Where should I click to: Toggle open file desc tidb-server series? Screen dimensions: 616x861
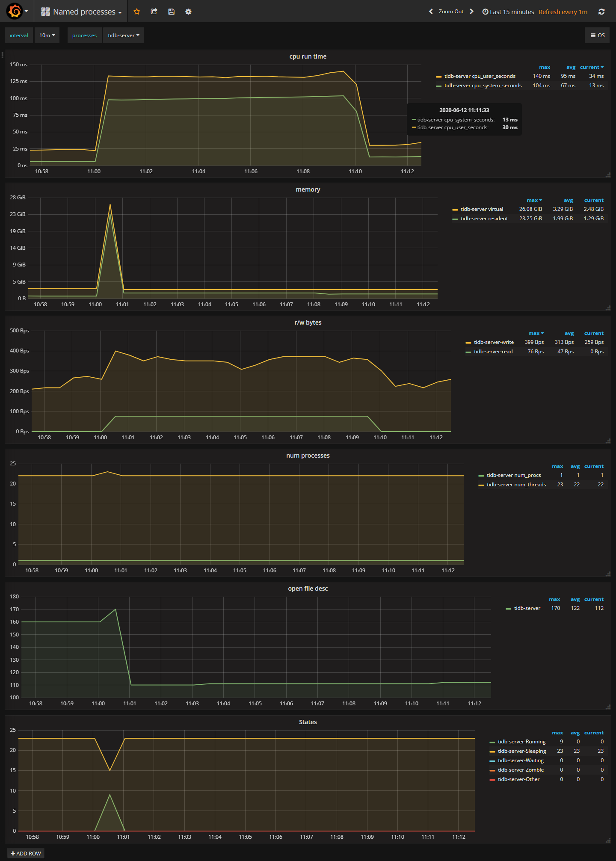tap(527, 608)
